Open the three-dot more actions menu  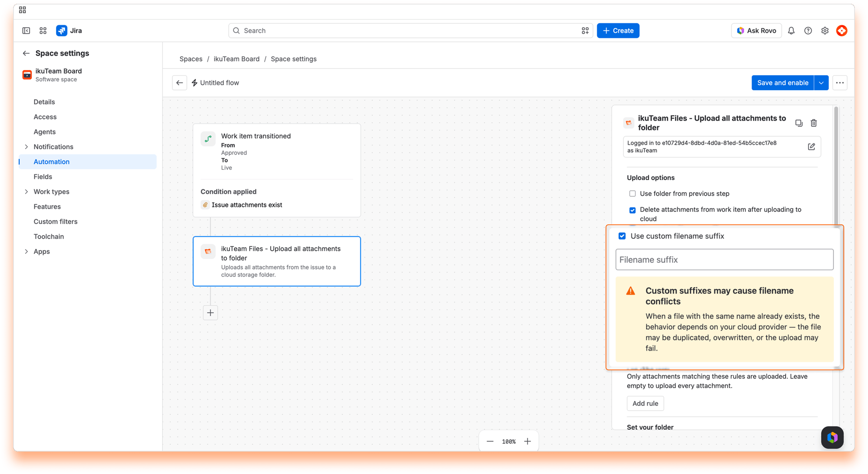pos(840,83)
